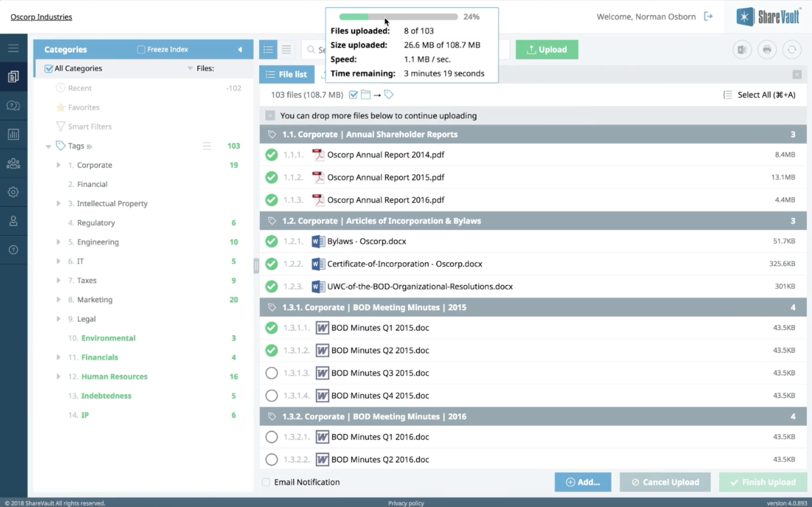Click the logout arrow icon
Image resolution: width=812 pixels, height=507 pixels.
tap(708, 16)
